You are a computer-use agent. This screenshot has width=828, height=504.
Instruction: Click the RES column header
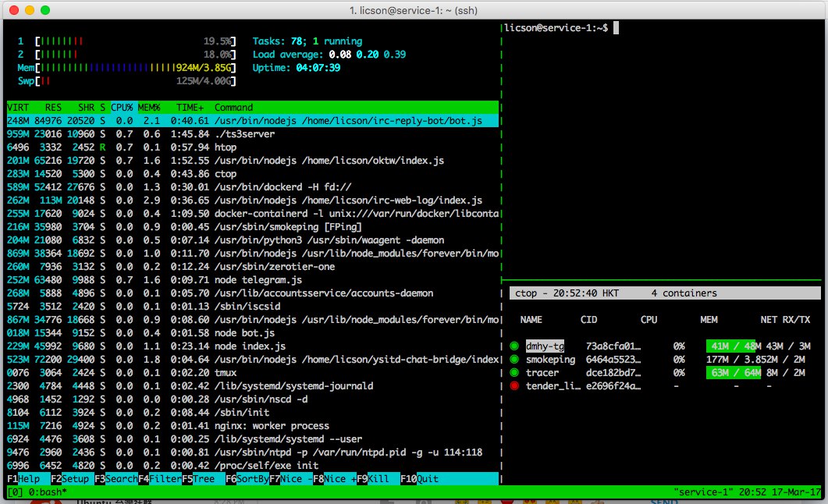[x=53, y=107]
